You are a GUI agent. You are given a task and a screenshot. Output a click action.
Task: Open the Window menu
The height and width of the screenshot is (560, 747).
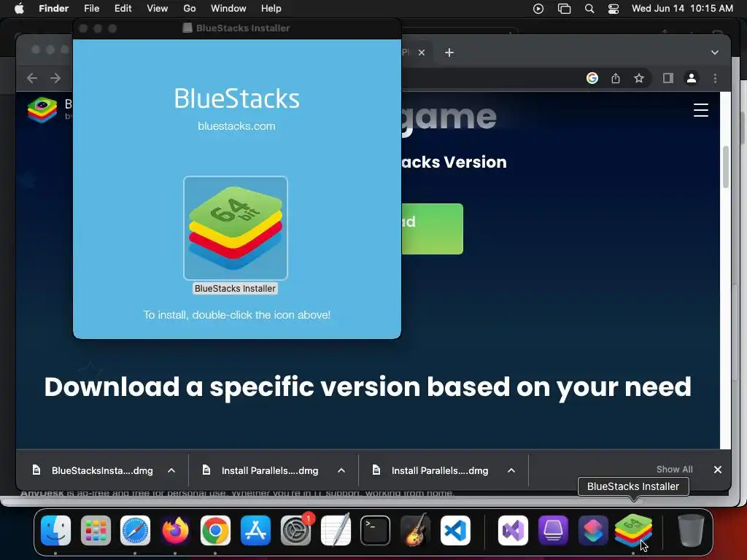pos(228,9)
